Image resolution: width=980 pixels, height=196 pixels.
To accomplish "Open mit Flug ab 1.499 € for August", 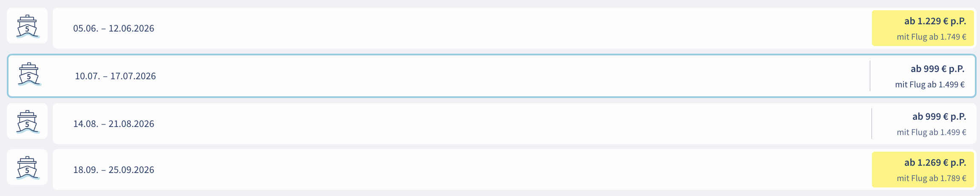I will pos(931,133).
